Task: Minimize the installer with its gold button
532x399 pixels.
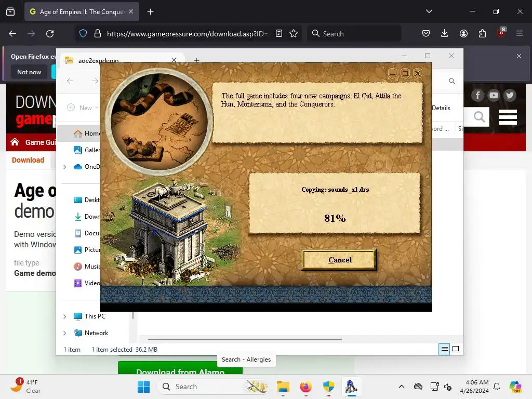Action: [x=393, y=73]
